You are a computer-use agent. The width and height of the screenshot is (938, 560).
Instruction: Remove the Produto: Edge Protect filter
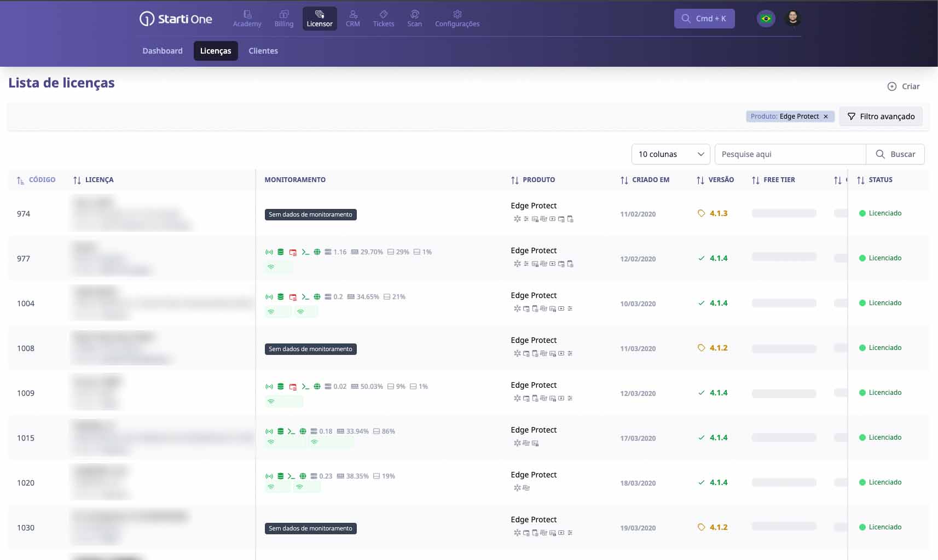[x=826, y=116]
